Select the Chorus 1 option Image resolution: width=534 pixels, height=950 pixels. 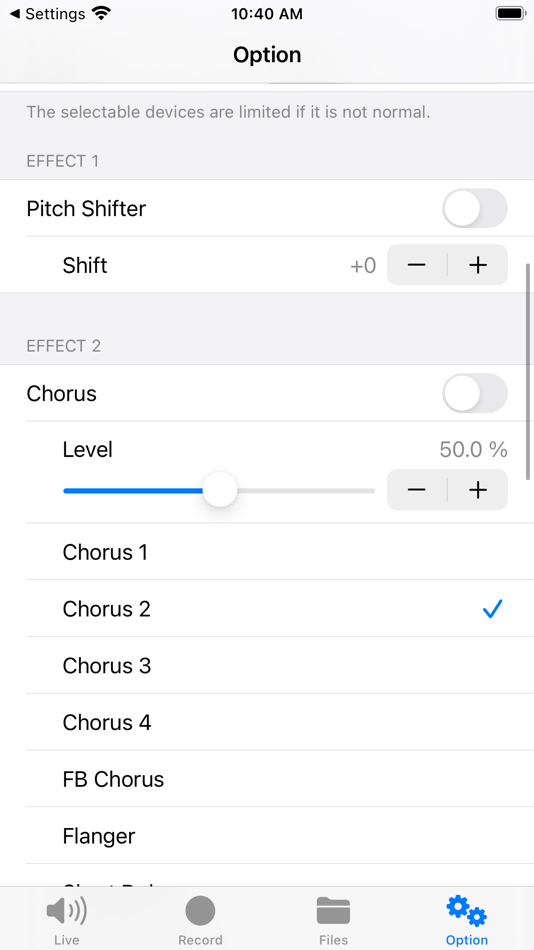[x=280, y=552]
